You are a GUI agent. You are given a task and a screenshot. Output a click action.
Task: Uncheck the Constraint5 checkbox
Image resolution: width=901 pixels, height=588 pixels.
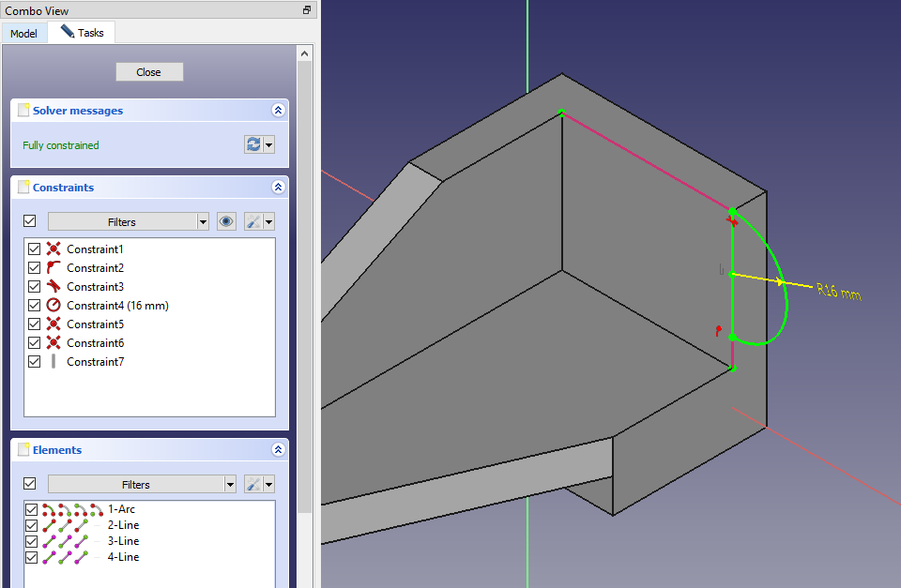click(35, 324)
